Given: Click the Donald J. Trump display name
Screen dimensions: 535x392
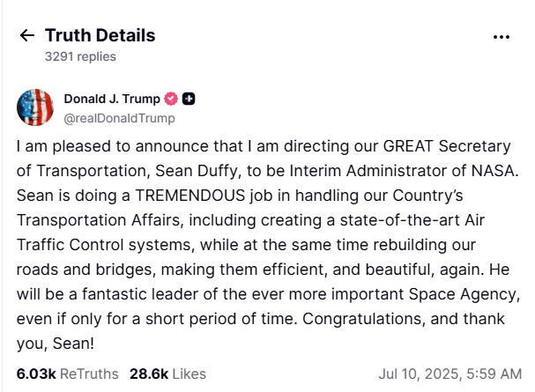Looking at the screenshot, I should click(112, 99).
